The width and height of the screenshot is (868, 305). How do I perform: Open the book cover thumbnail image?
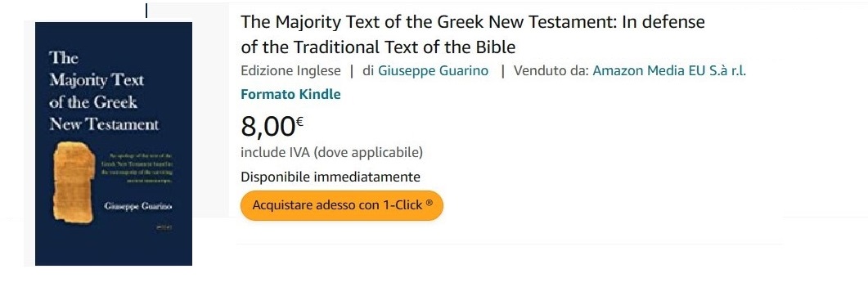[x=114, y=144]
